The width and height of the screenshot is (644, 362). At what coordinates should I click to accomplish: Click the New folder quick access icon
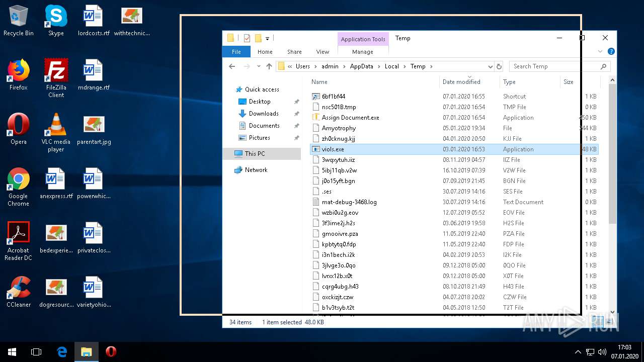[x=258, y=38]
